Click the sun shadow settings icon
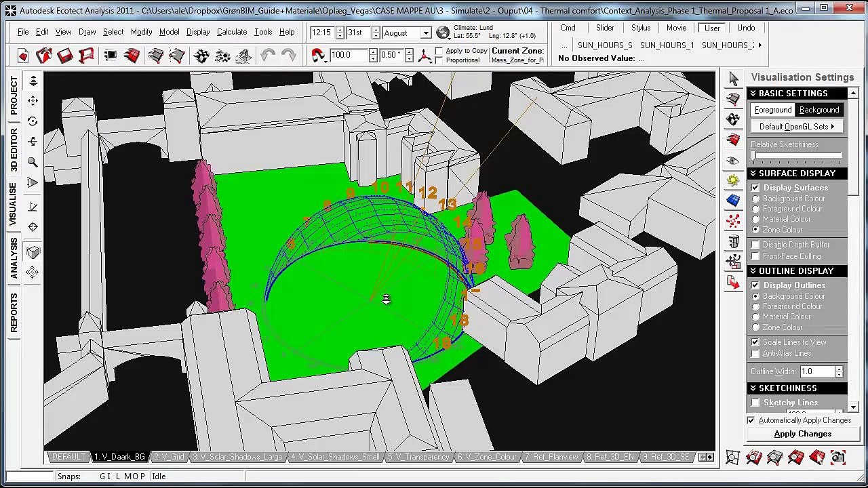868x488 pixels. tap(733, 180)
